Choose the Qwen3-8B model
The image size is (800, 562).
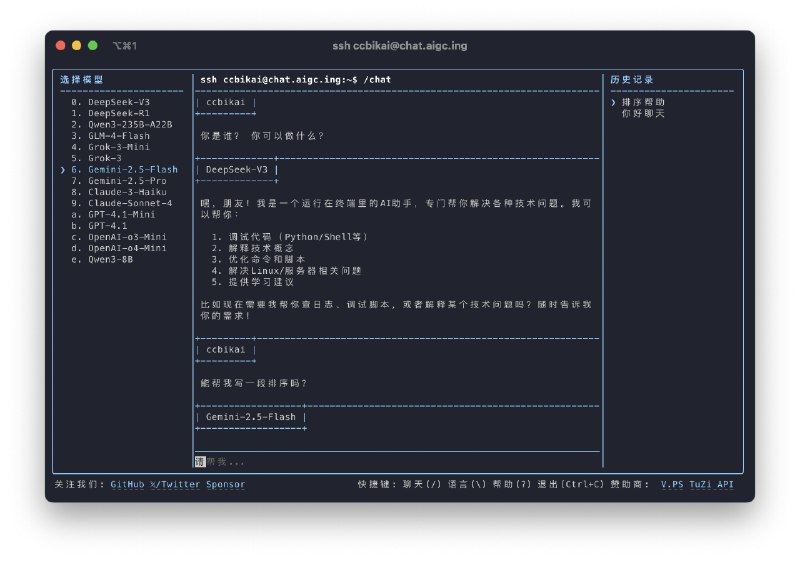point(110,259)
